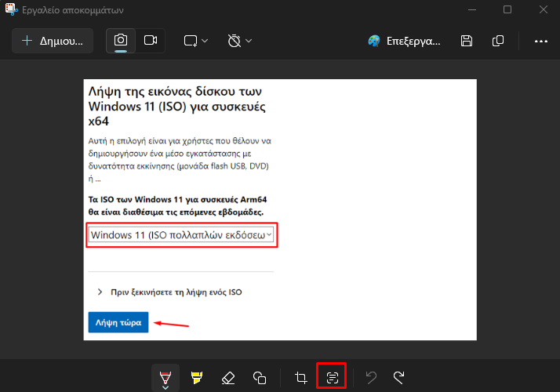Image resolution: width=560 pixels, height=392 pixels.
Task: Select the ballpoint pen tool
Action: [x=165, y=377]
